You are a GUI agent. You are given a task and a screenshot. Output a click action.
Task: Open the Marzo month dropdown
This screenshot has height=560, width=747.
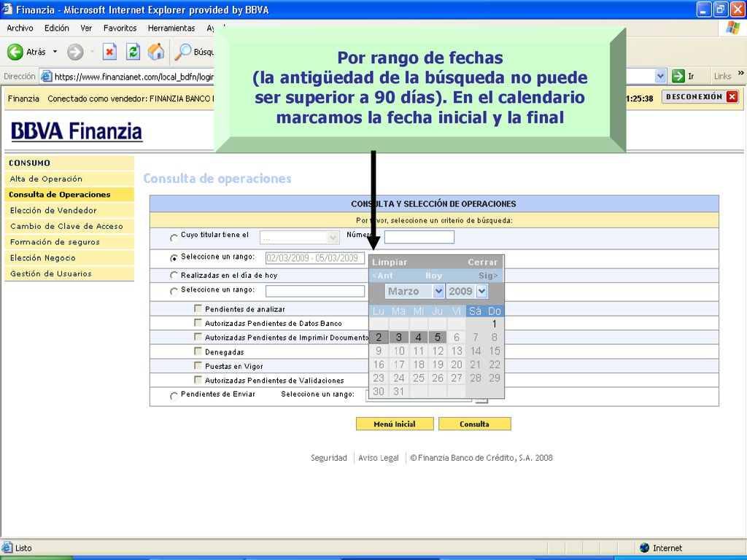pos(438,291)
